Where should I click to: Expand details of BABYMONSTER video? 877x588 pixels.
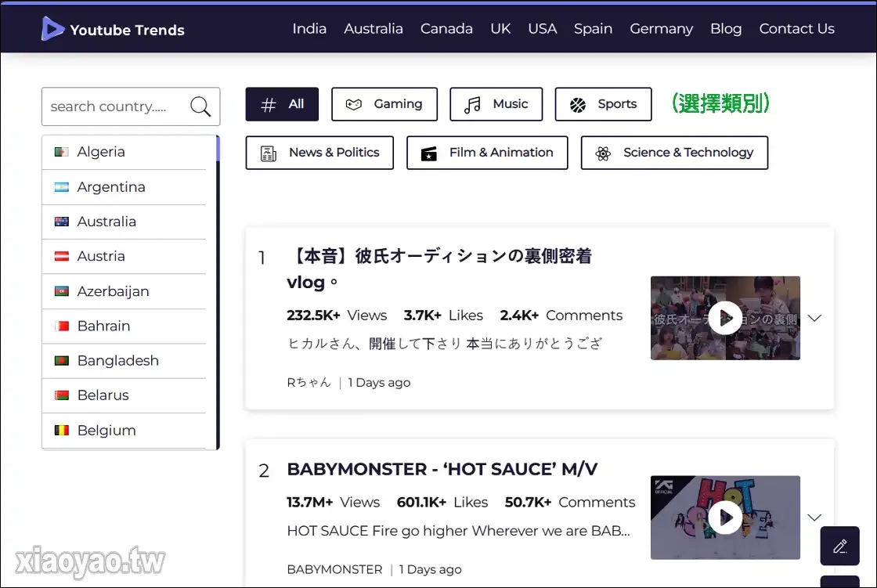coord(814,518)
